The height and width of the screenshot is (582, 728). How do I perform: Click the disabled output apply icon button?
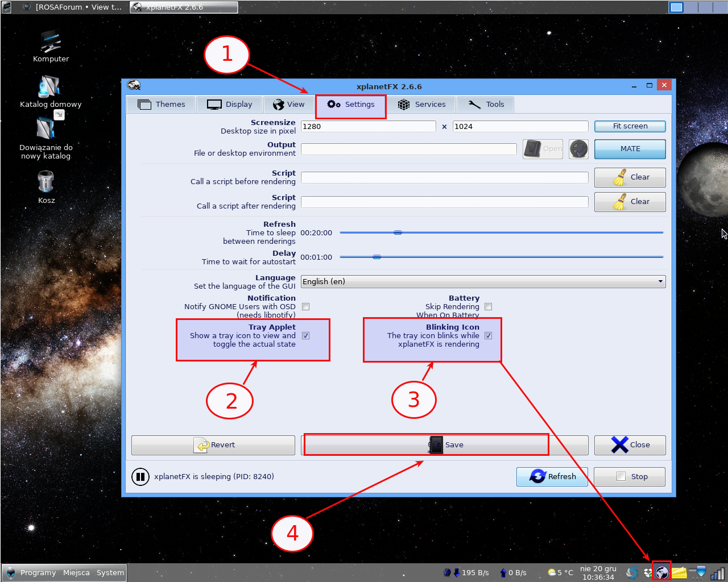click(578, 149)
